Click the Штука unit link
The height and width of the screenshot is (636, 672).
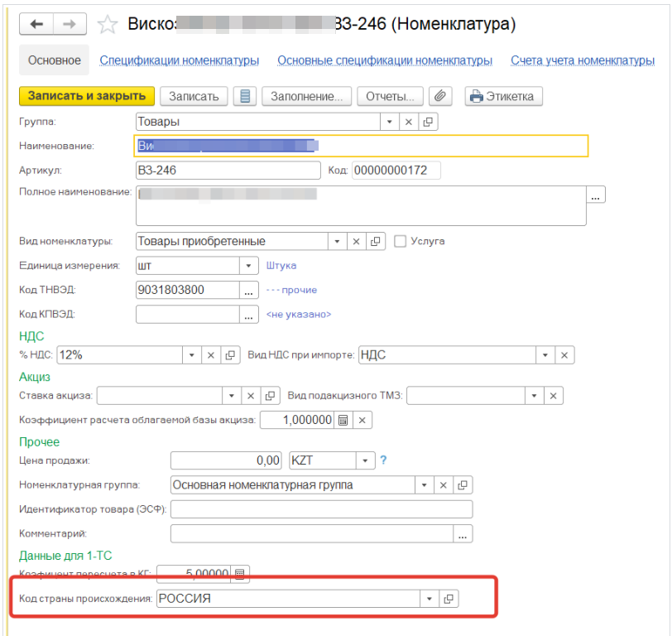click(x=281, y=266)
